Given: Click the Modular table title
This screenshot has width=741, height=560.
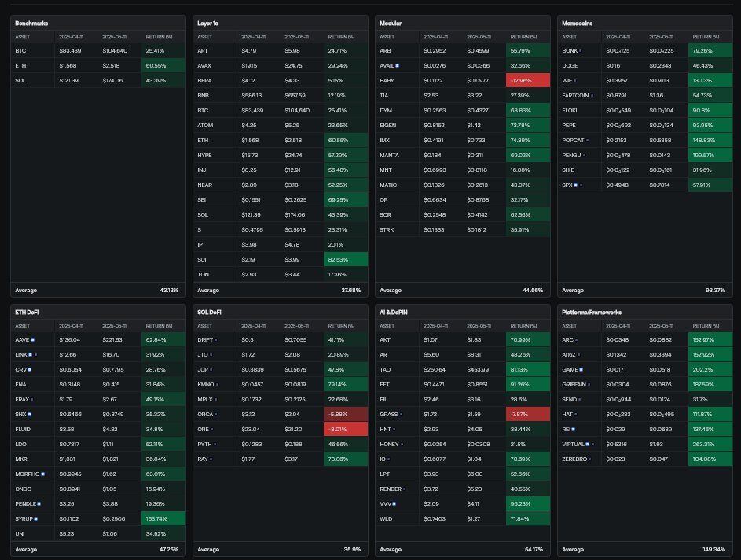Looking at the screenshot, I should click(391, 23).
